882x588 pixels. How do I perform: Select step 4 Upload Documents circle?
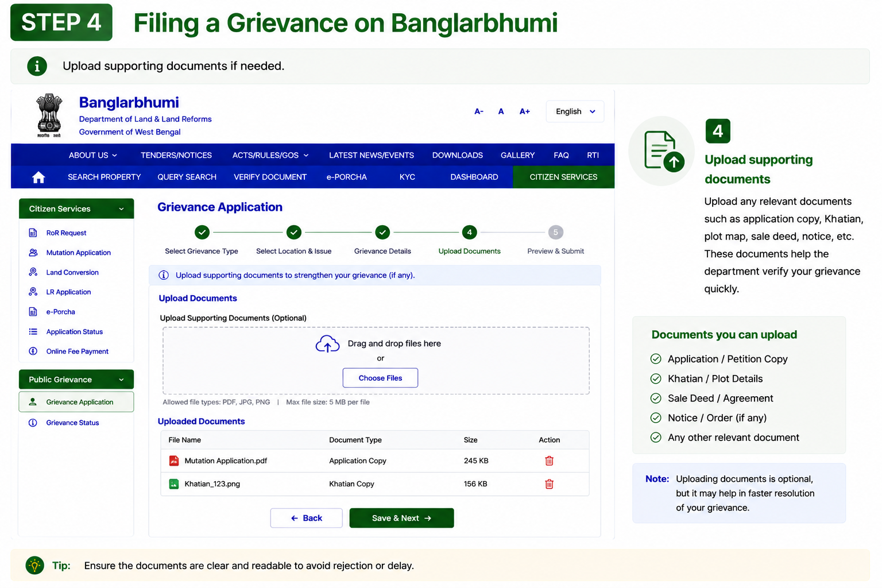pos(469,233)
